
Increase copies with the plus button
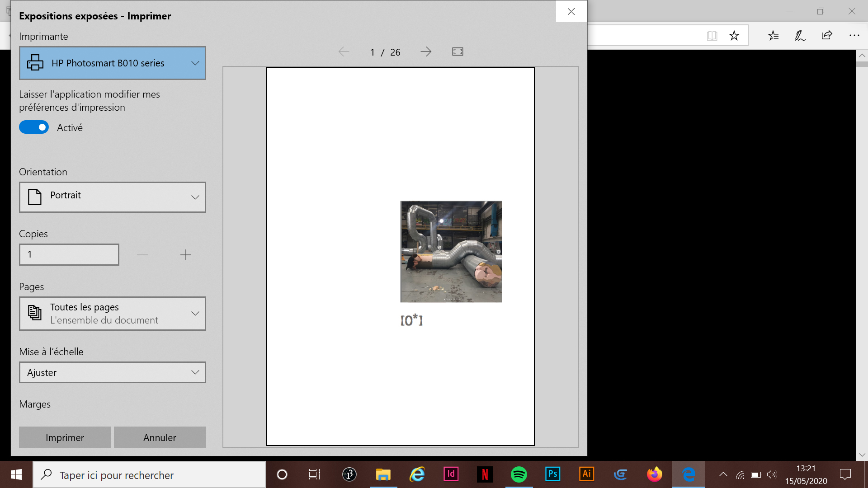186,255
